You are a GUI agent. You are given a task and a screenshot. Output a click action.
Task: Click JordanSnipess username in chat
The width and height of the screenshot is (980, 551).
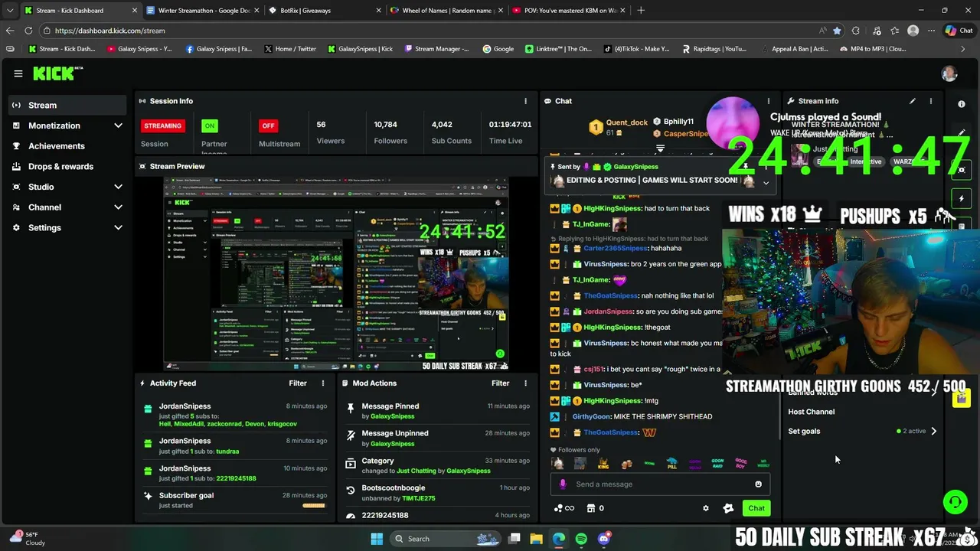click(x=608, y=311)
